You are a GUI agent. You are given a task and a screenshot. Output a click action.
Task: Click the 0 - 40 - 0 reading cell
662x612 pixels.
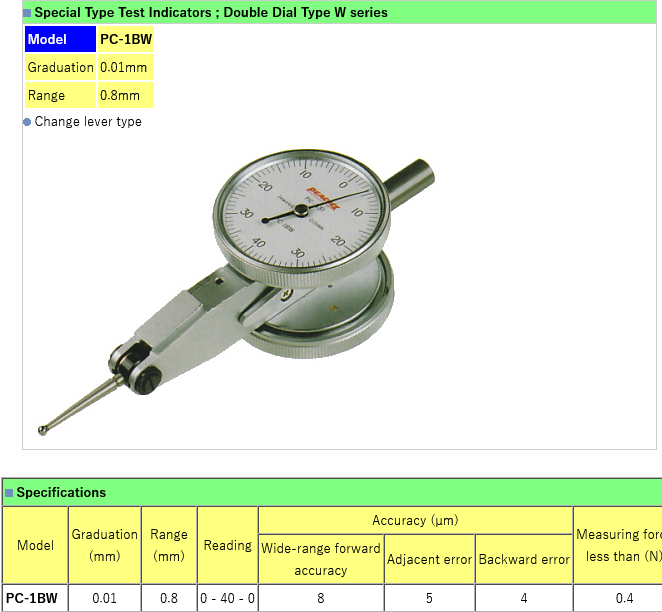point(228,598)
